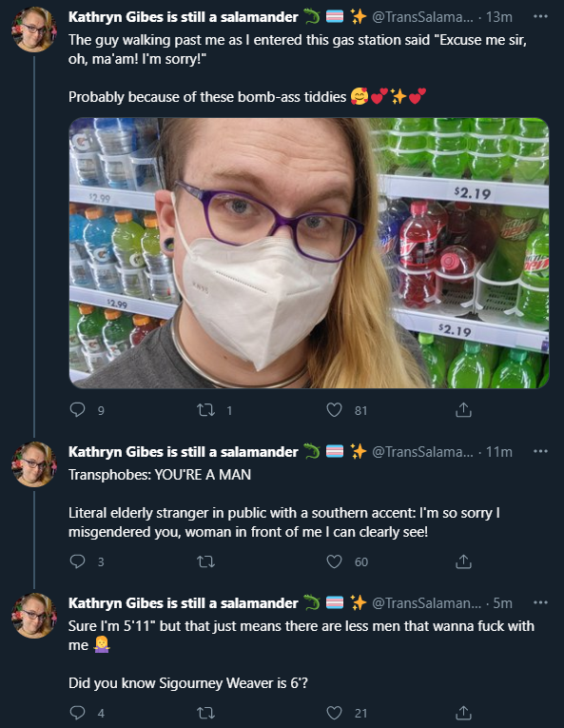Image resolution: width=564 pixels, height=728 pixels.
Task: Share the second tweet in the thread
Action: [x=463, y=561]
